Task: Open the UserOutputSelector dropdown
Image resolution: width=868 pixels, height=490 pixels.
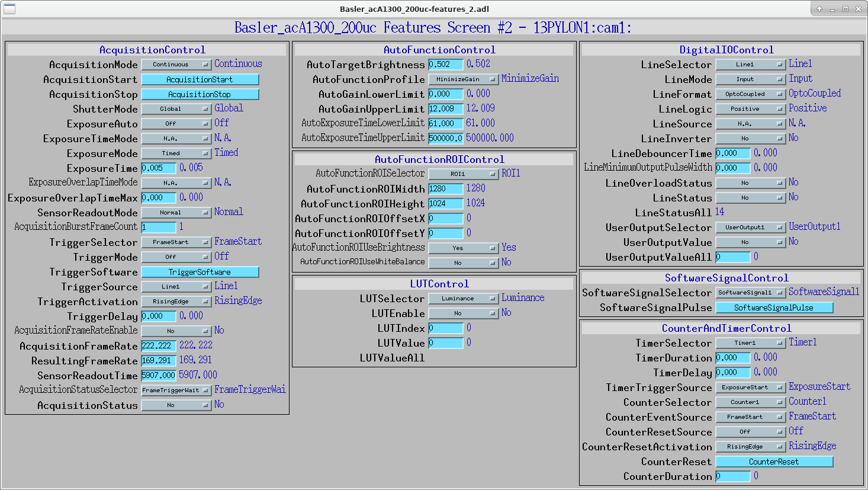Action: (x=751, y=228)
